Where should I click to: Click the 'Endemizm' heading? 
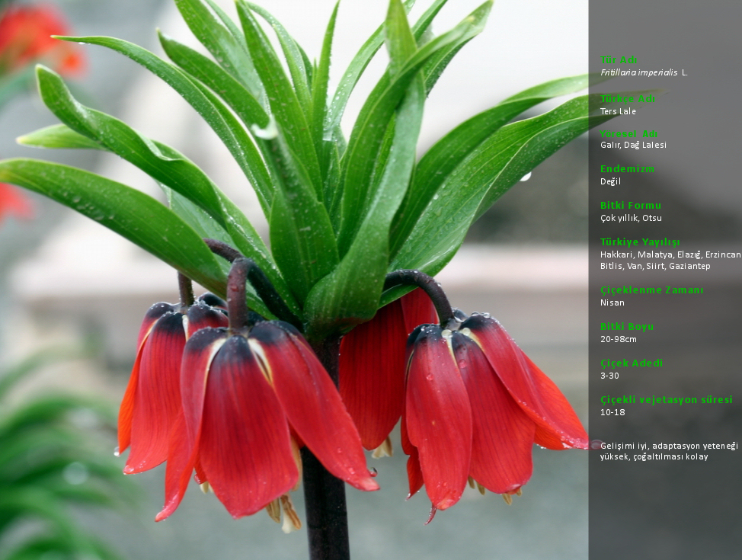(x=627, y=169)
